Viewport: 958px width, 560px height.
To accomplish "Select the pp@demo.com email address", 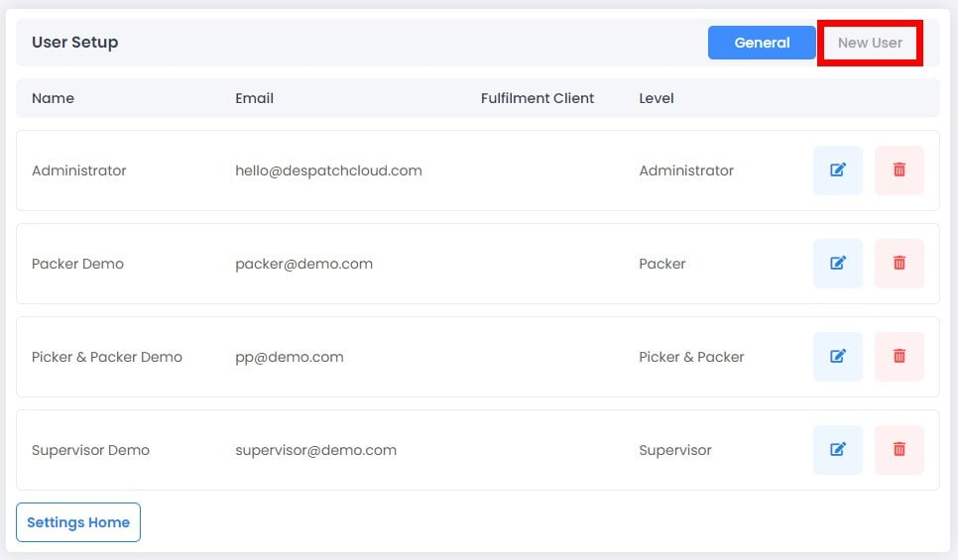I will point(290,357).
